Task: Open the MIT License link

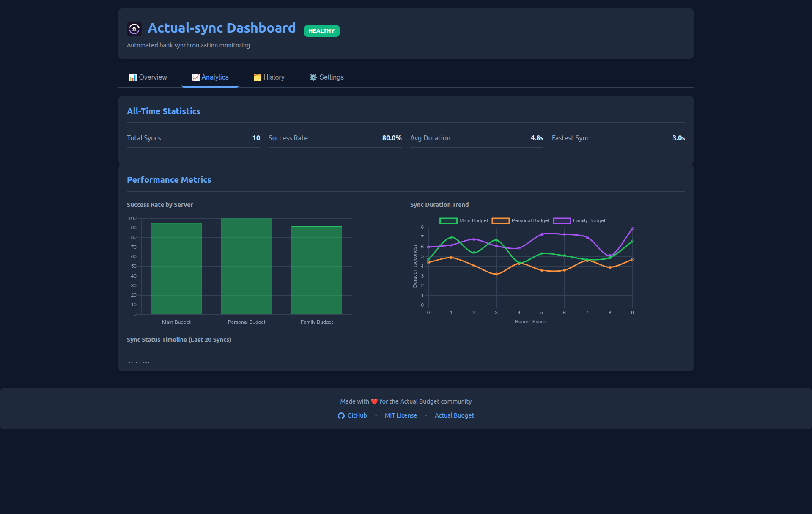Action: 401,415
